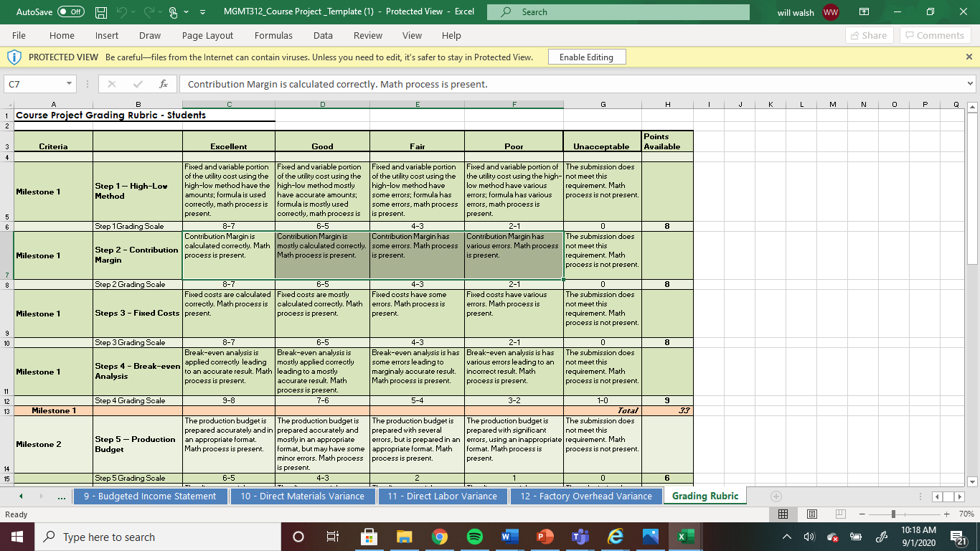Open the Grading Rubric sheet tab

[705, 496]
